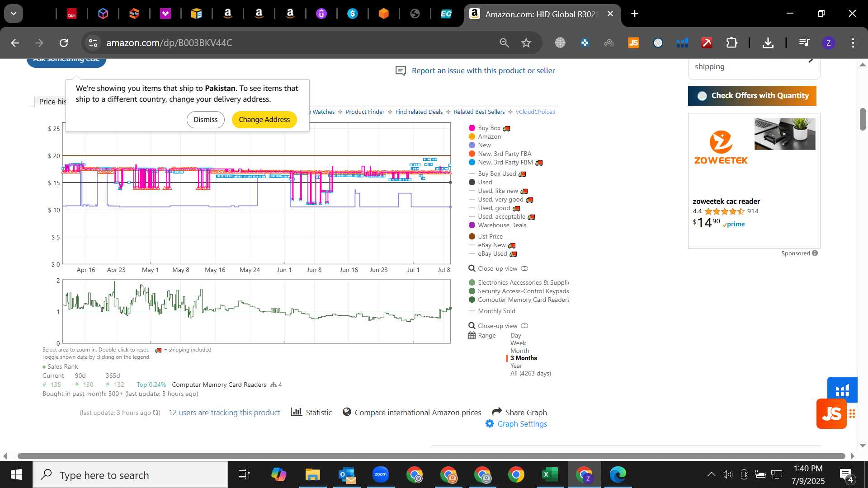This screenshot has height=488, width=868.
Task: Open the site information icon in address bar
Action: pos(93,43)
